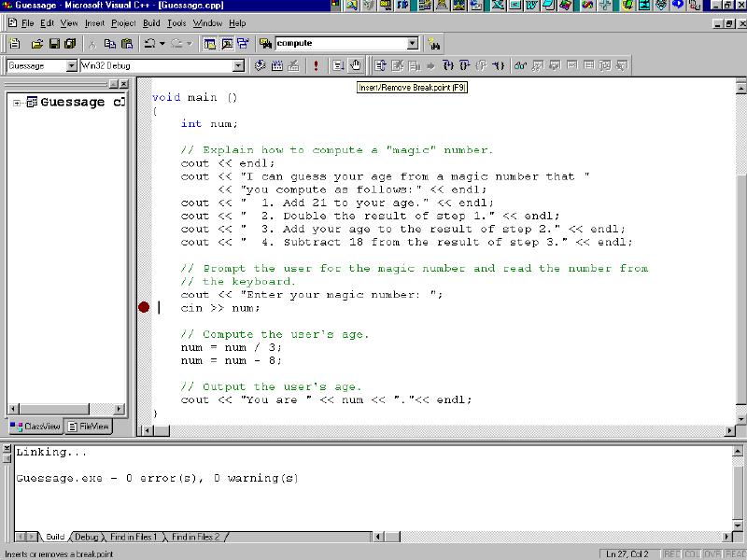Click the editor vertical scrollbar down arrow

[740, 419]
